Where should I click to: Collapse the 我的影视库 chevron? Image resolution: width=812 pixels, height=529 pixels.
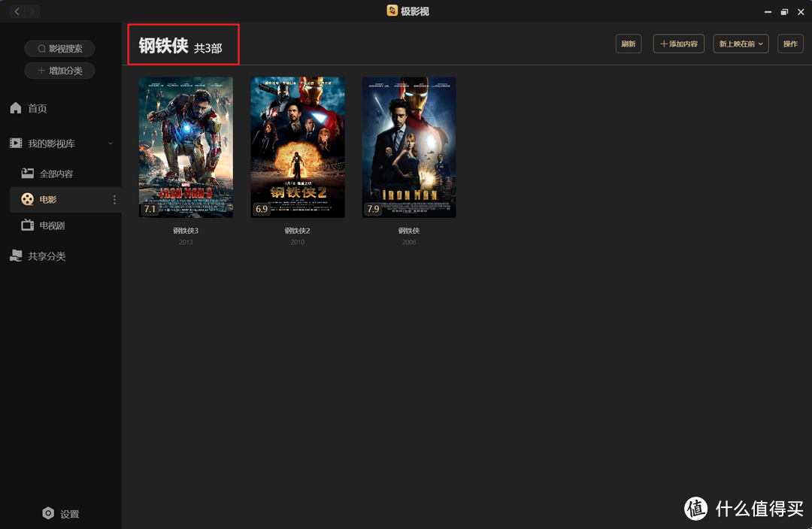coord(111,144)
